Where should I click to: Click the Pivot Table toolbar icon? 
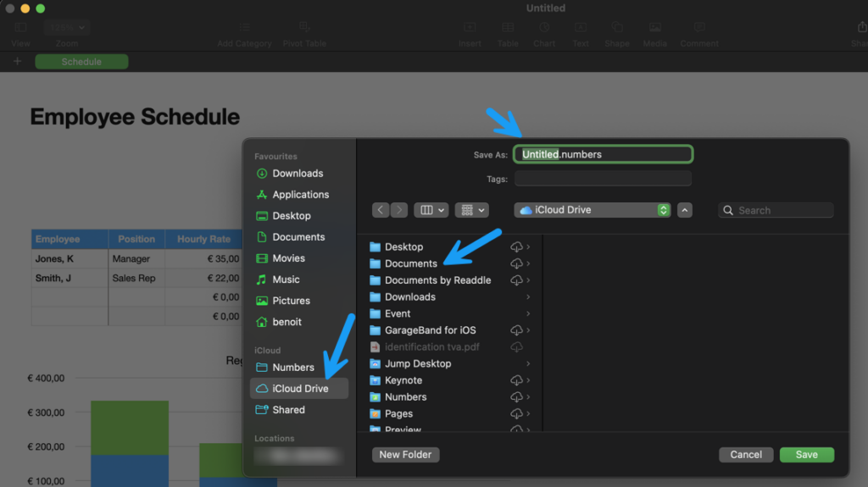(304, 33)
